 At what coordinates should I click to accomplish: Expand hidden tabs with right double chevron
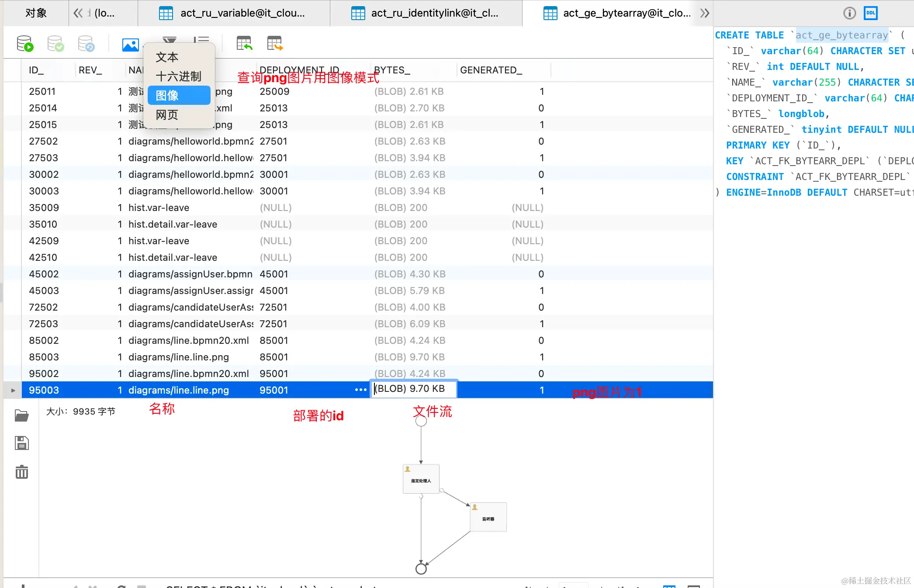click(704, 13)
